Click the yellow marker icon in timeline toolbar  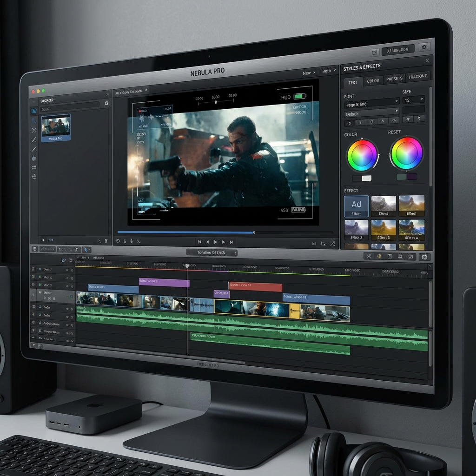(379, 256)
